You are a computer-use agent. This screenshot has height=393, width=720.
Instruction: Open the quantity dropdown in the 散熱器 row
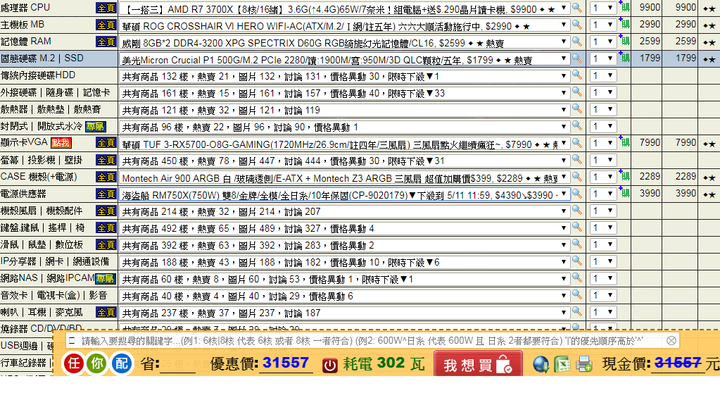[602, 109]
